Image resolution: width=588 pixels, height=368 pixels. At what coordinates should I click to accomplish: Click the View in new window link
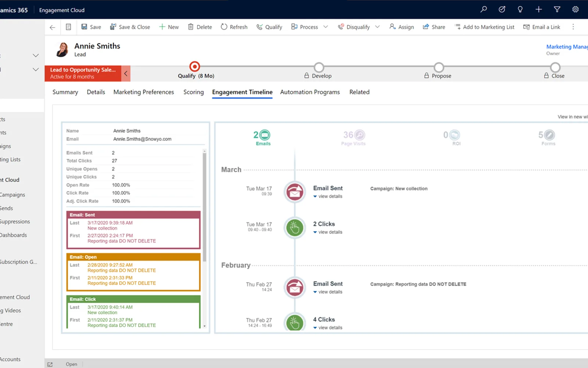(x=573, y=117)
